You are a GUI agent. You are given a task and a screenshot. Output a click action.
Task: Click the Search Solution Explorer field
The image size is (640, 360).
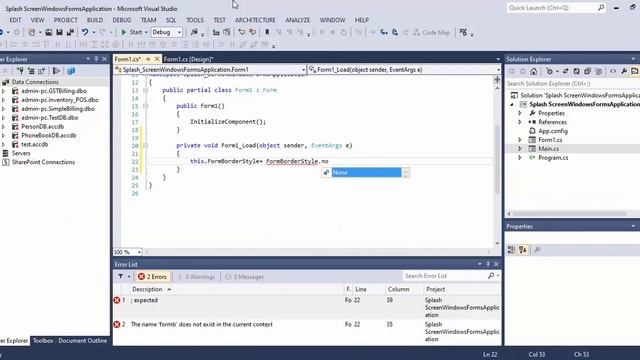pyautogui.click(x=572, y=83)
